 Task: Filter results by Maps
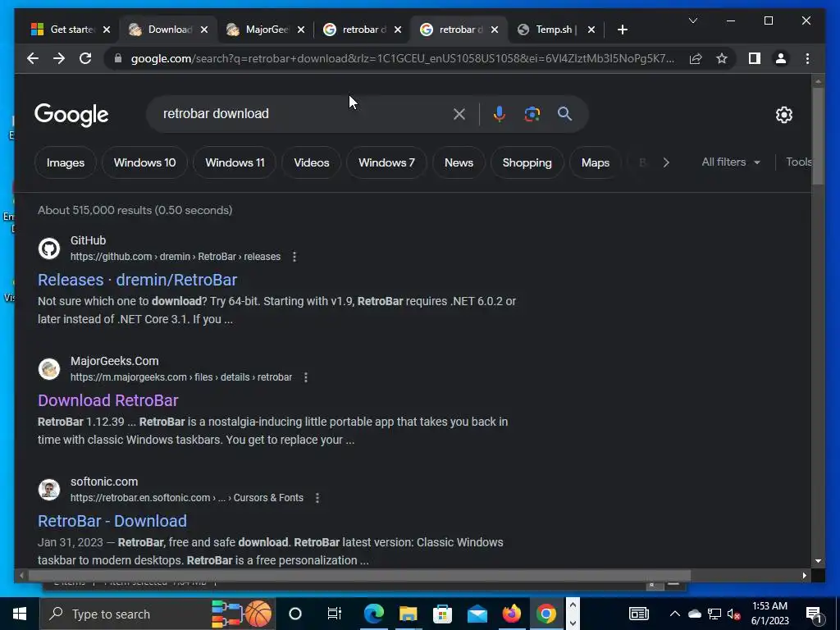(x=596, y=162)
